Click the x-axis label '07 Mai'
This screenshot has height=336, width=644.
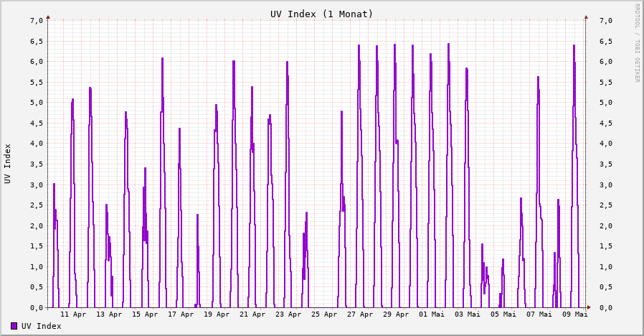(x=539, y=314)
